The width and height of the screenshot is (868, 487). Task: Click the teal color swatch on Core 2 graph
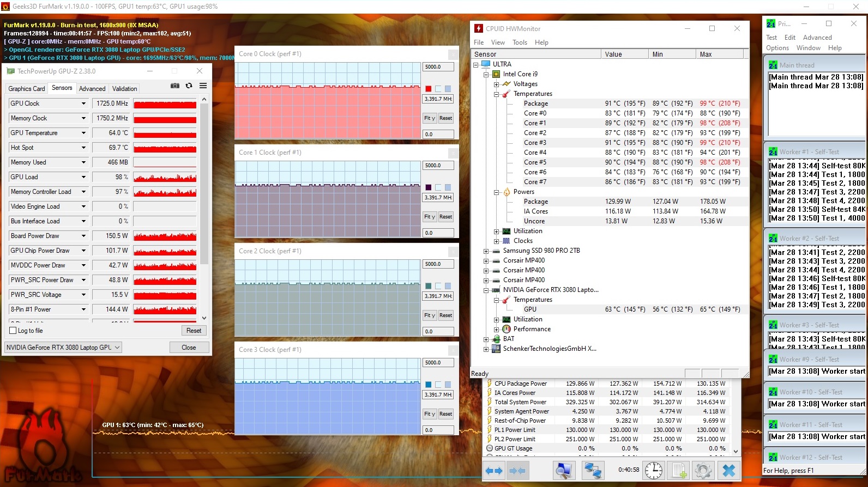429,286
